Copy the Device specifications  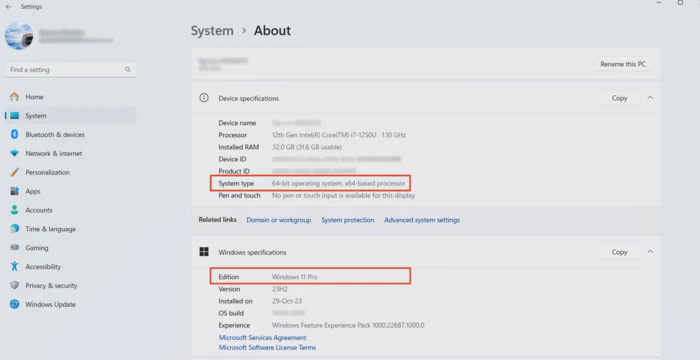pyautogui.click(x=619, y=98)
